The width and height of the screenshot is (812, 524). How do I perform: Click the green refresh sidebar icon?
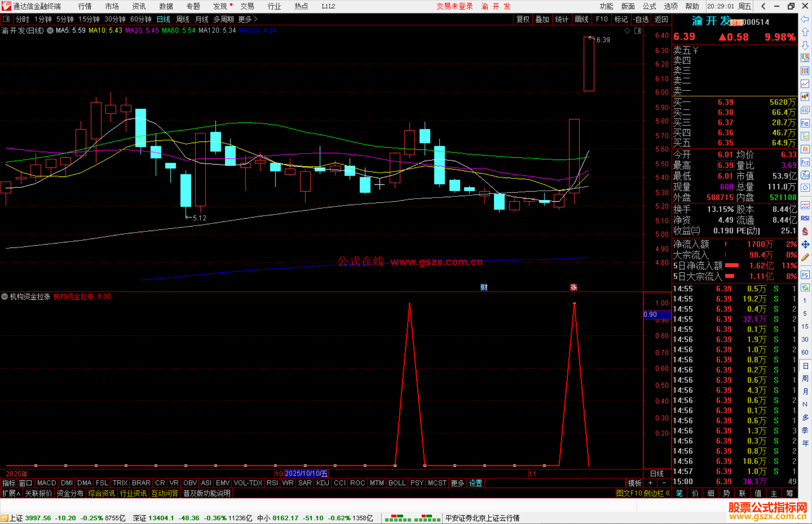coord(805,288)
